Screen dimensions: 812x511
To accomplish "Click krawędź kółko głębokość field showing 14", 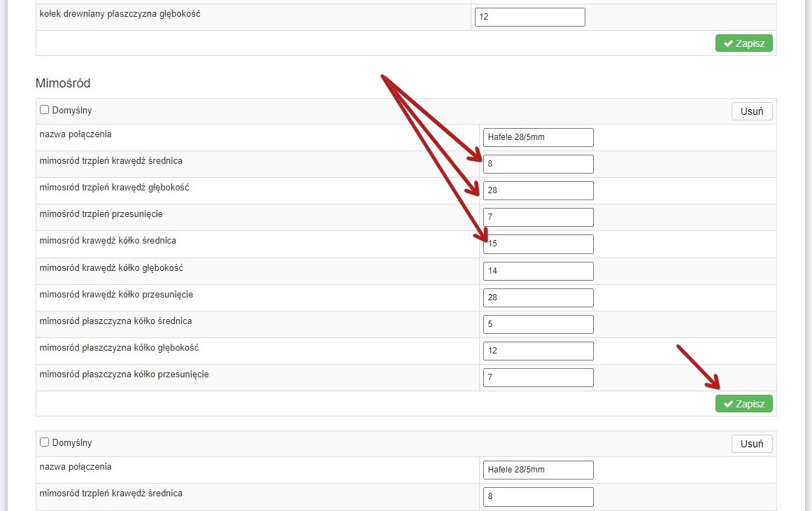I will tap(538, 271).
